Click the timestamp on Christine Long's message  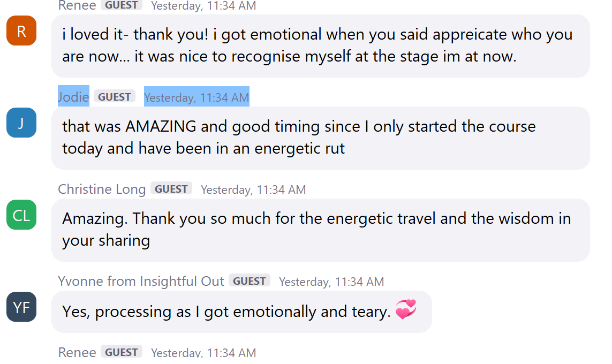coord(253,189)
